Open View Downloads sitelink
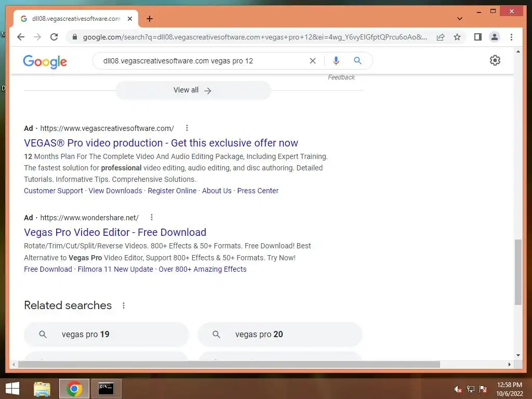Viewport: 532px width, 399px height. [x=115, y=191]
